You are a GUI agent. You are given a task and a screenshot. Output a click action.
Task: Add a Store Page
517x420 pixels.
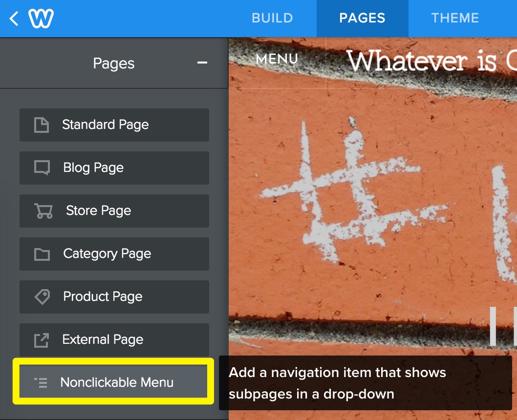[114, 211]
